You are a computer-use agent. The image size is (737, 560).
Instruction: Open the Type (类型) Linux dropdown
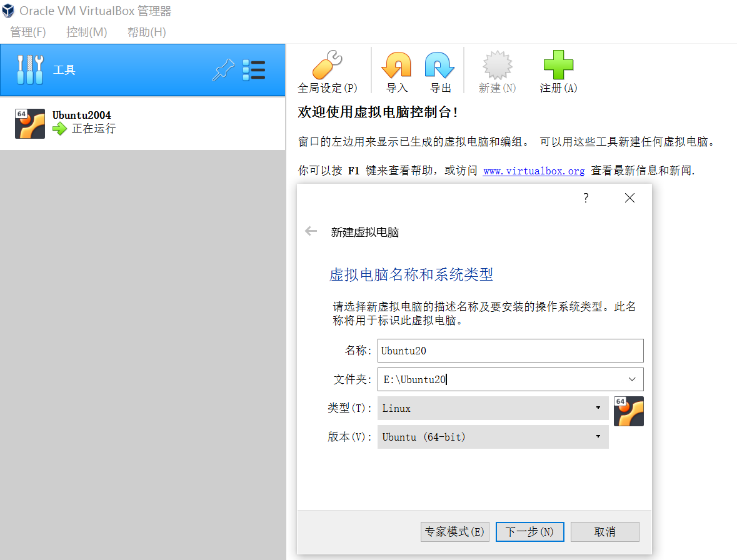click(493, 408)
